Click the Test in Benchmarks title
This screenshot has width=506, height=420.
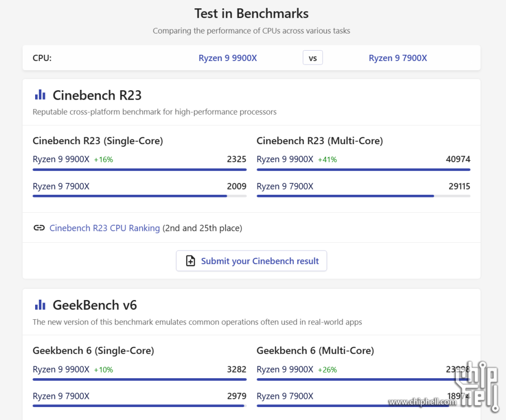pyautogui.click(x=251, y=13)
